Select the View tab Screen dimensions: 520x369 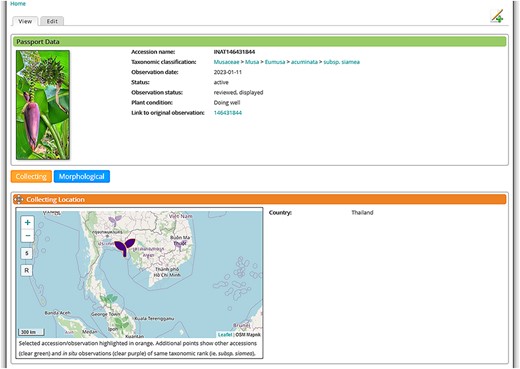pos(25,21)
